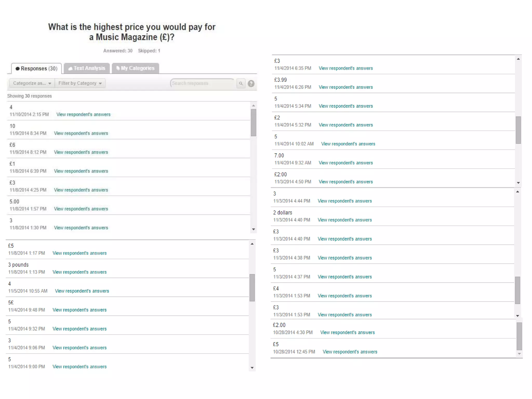Viewport: 532px width, 399px height.
Task: View respondent's answers for 2 dollars response
Action: click(344, 220)
